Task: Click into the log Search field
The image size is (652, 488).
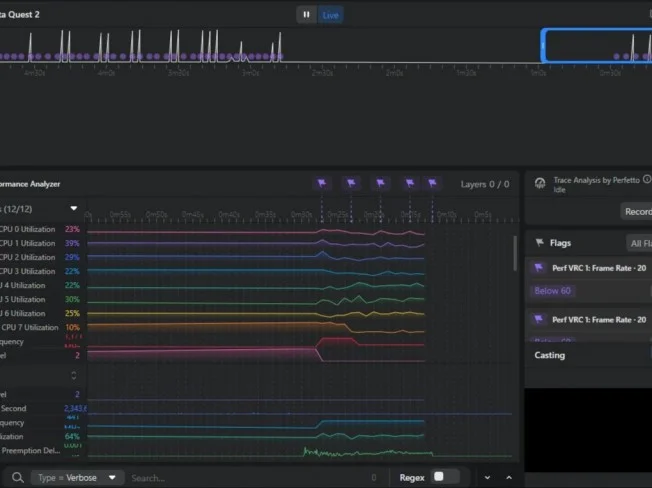Action: tap(249, 478)
